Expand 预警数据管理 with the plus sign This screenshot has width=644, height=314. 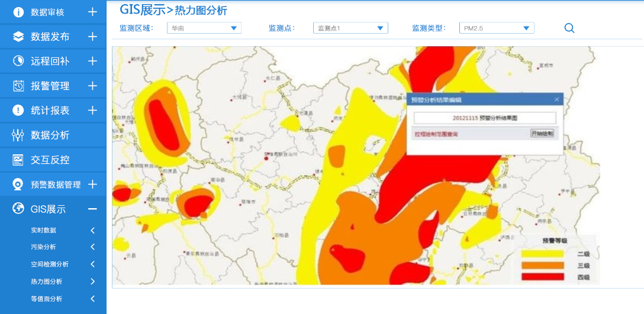pos(92,184)
